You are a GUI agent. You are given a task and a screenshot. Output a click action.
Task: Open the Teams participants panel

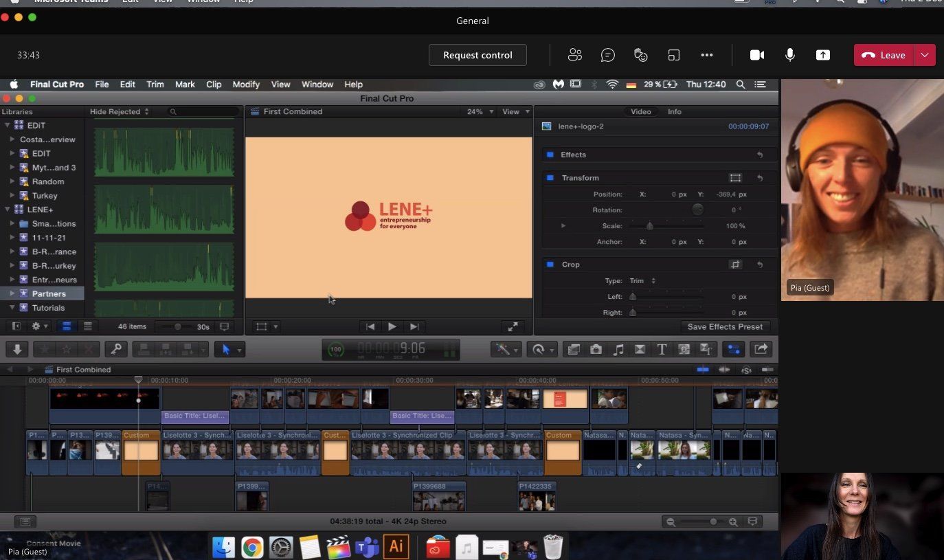pyautogui.click(x=575, y=55)
